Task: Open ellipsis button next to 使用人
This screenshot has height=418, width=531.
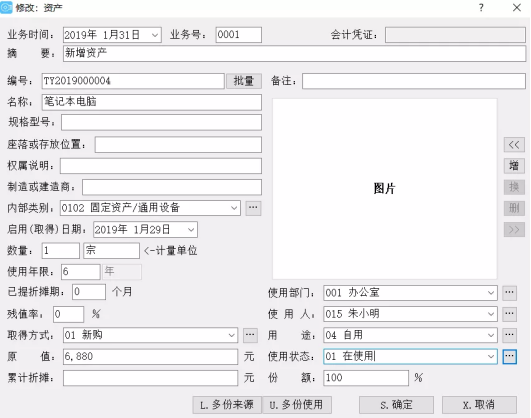Action: coord(509,314)
